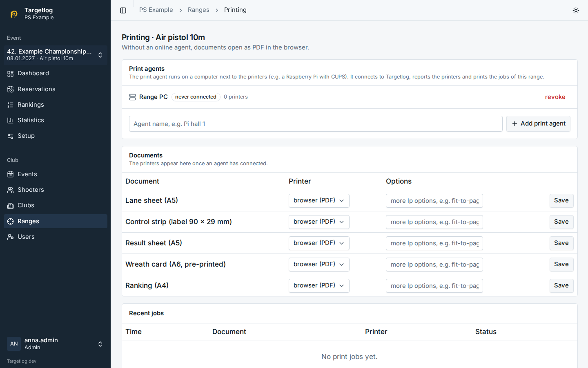Click the Targetlog logo icon
This screenshot has width=588, height=368.
coord(14,14)
